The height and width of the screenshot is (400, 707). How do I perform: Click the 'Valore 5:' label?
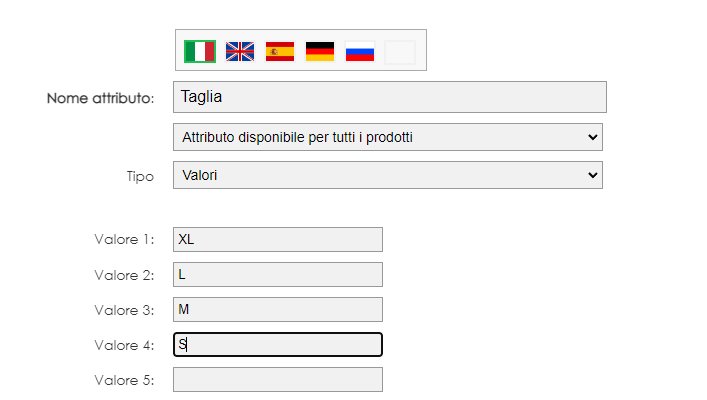click(x=124, y=380)
